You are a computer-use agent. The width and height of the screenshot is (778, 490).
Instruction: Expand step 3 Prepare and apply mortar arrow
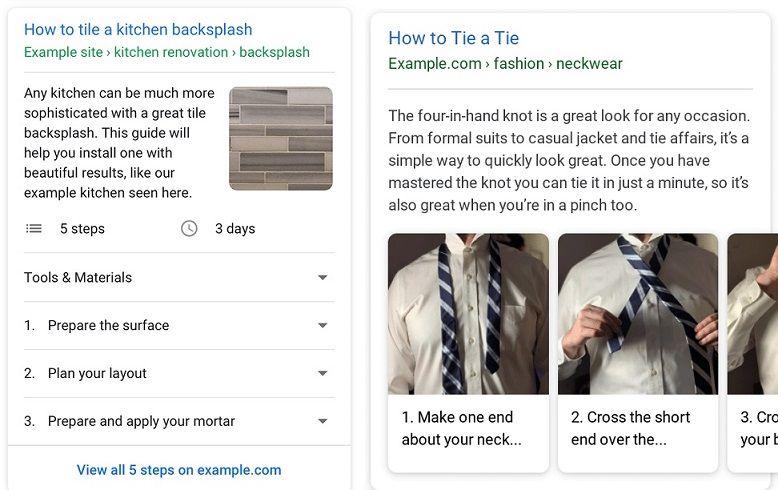(x=323, y=421)
